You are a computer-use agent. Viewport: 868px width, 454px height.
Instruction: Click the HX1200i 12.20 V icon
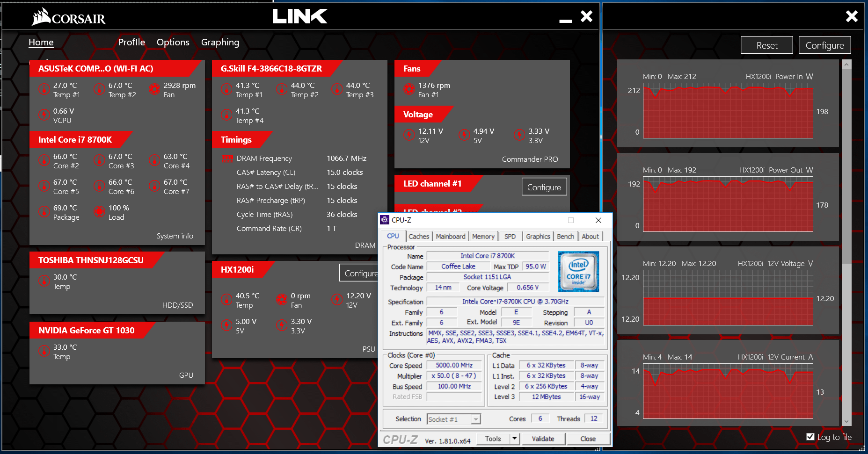[337, 299]
